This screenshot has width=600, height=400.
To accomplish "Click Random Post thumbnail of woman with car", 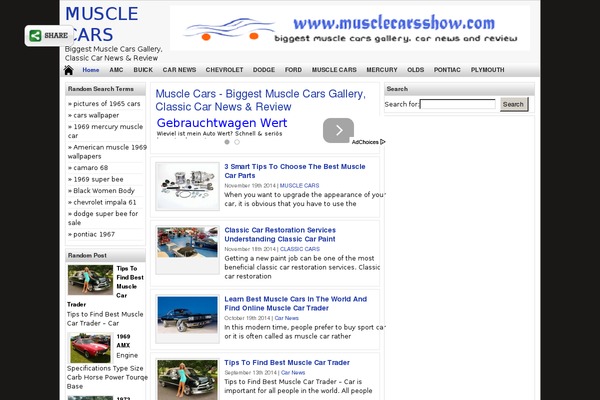I will coord(90,280).
